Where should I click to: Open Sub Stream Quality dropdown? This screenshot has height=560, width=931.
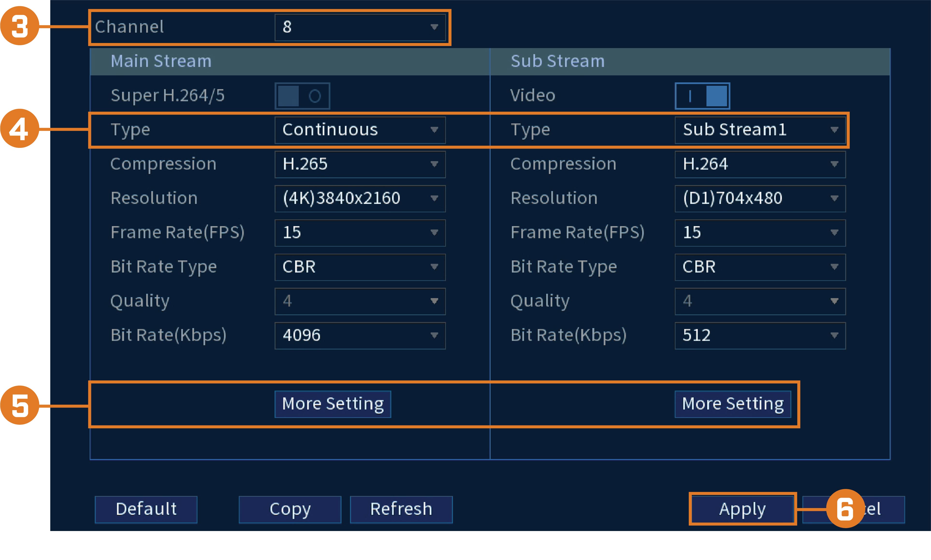[760, 301]
